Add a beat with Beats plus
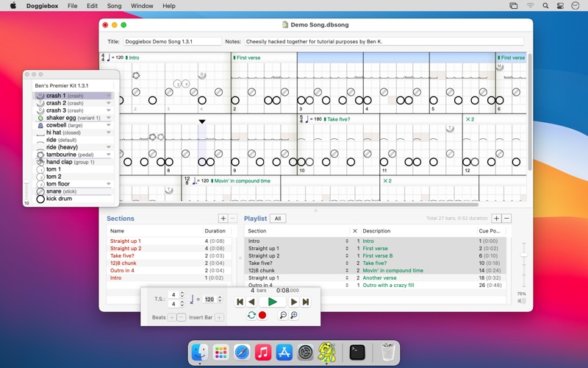This screenshot has width=588, height=368. coord(172,318)
